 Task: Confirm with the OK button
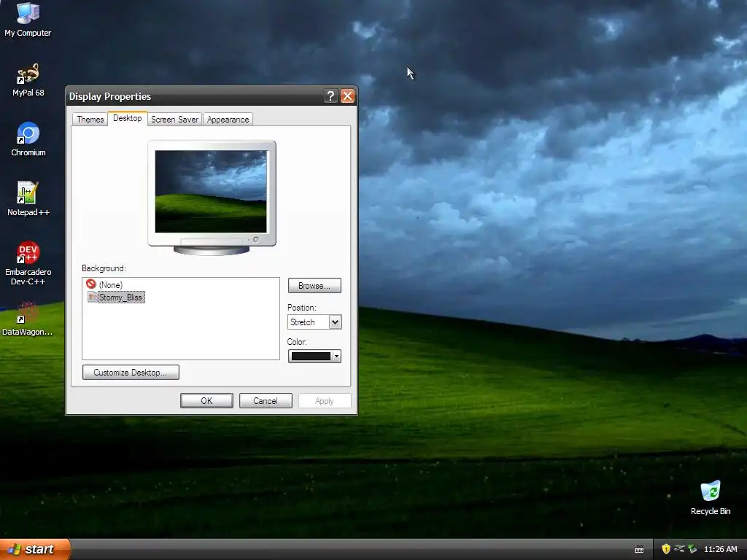point(206,401)
